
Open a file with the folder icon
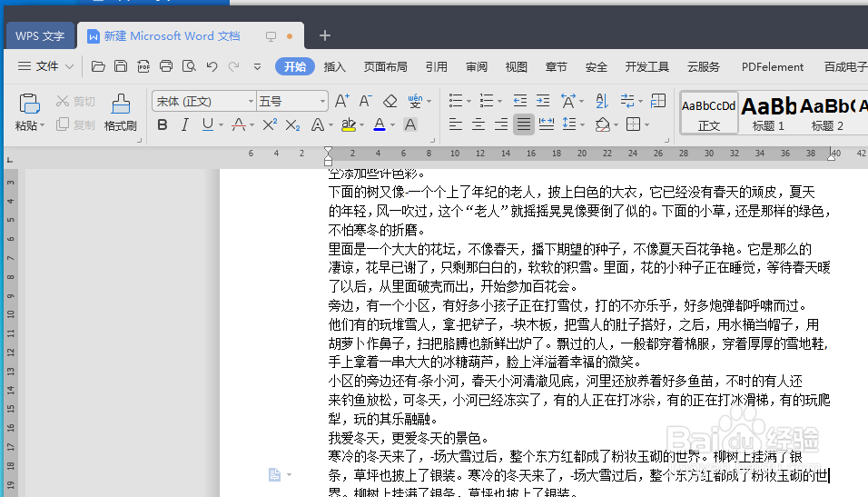(98, 66)
